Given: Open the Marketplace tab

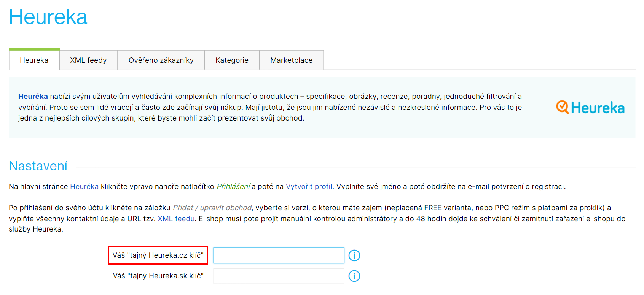Looking at the screenshot, I should [292, 60].
